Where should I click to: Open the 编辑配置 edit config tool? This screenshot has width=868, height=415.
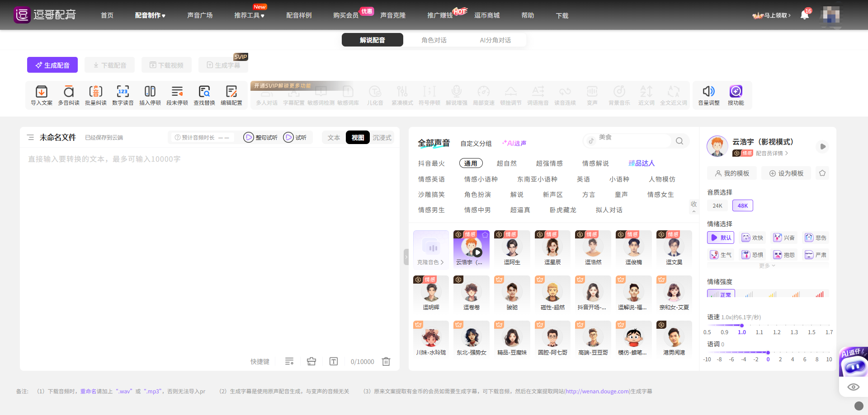point(231,95)
